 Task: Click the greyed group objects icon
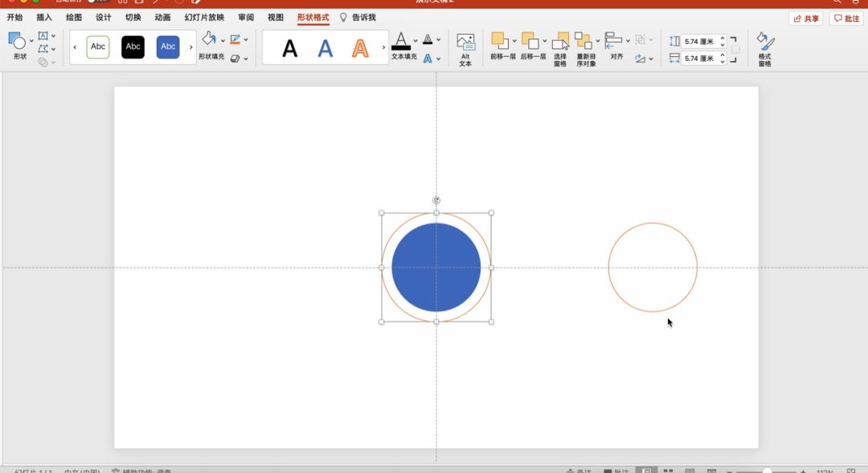coord(641,39)
